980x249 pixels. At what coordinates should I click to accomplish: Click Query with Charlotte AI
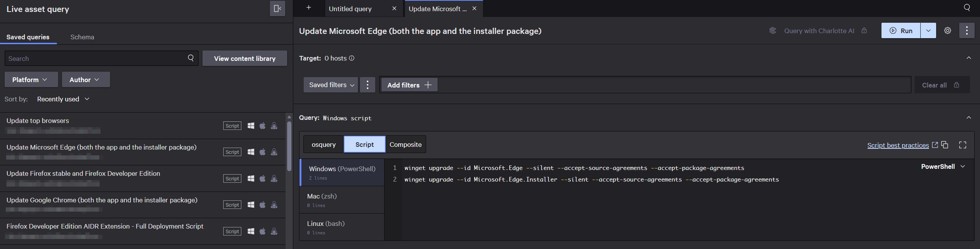(819, 31)
